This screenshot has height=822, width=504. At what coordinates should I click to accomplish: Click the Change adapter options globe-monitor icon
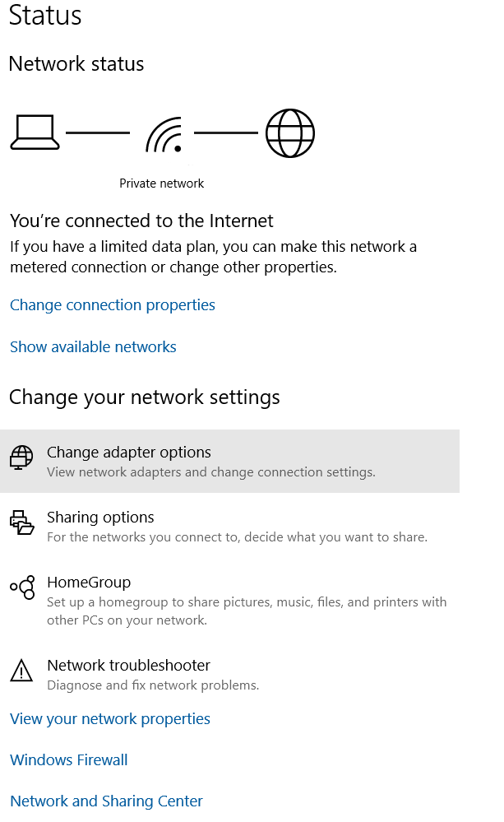click(x=22, y=457)
